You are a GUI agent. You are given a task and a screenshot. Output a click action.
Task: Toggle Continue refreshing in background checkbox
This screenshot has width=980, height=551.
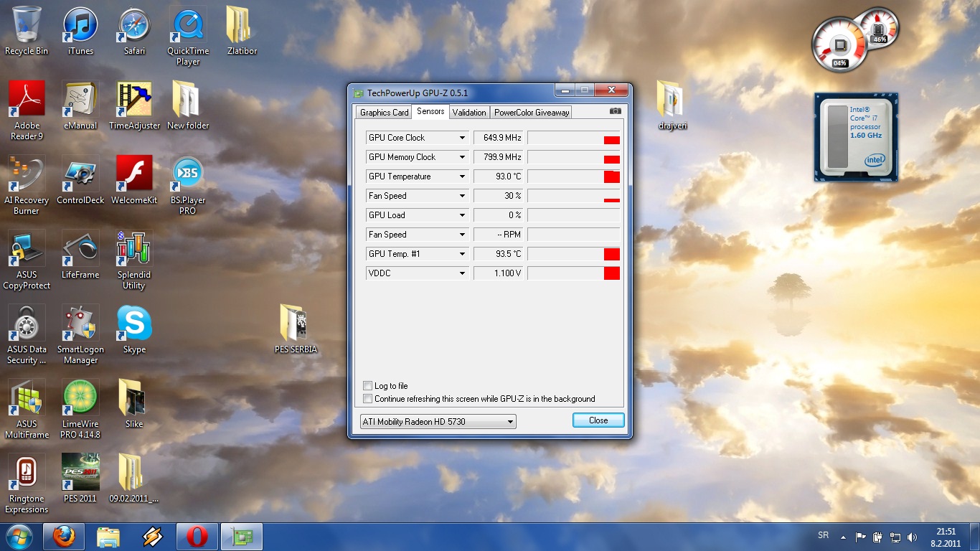[368, 399]
